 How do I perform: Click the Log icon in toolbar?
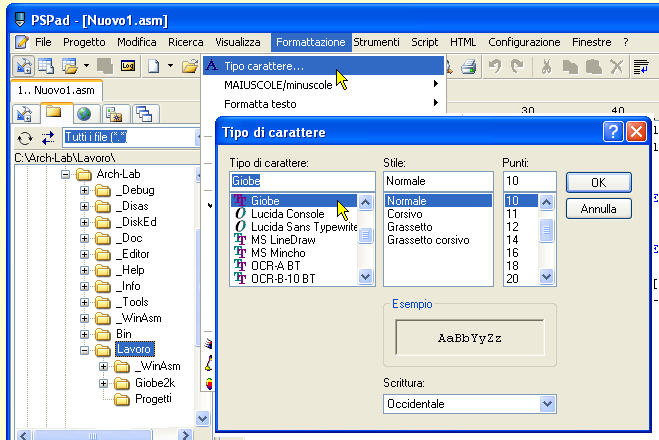pyautogui.click(x=128, y=66)
